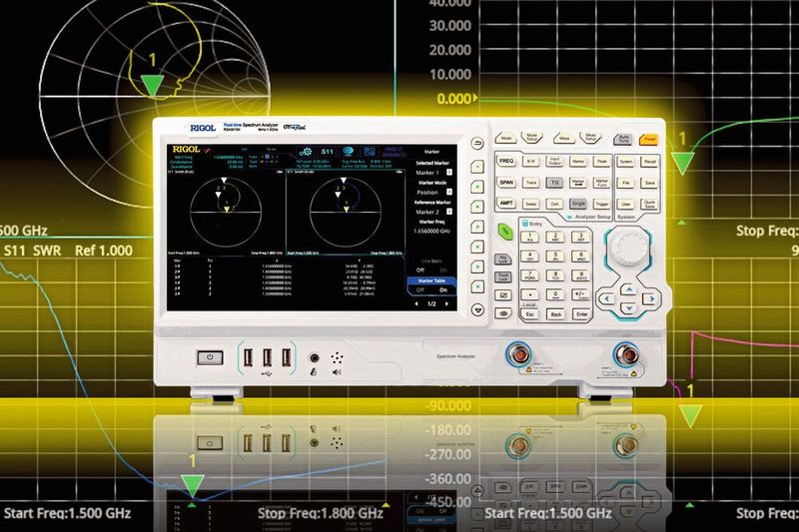Push the Input Output key
The image size is (799, 532).
pyautogui.click(x=554, y=162)
